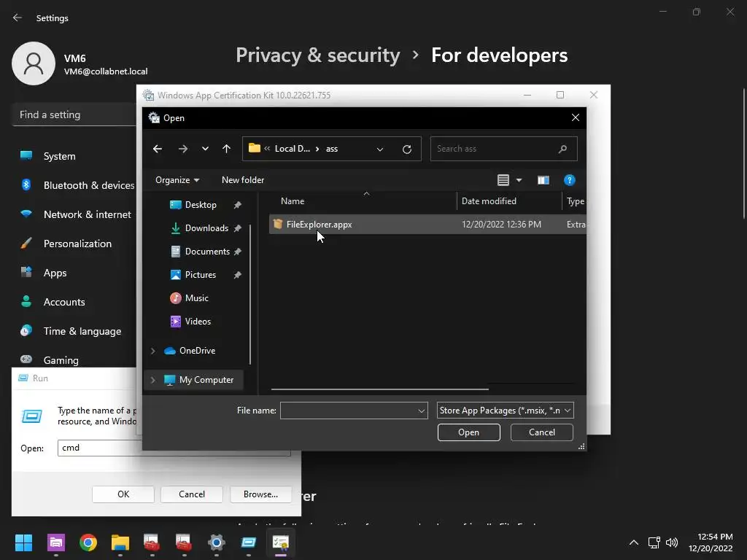Viewport: 747px width, 560px height.
Task: Close the Open dialog with X
Action: (576, 117)
